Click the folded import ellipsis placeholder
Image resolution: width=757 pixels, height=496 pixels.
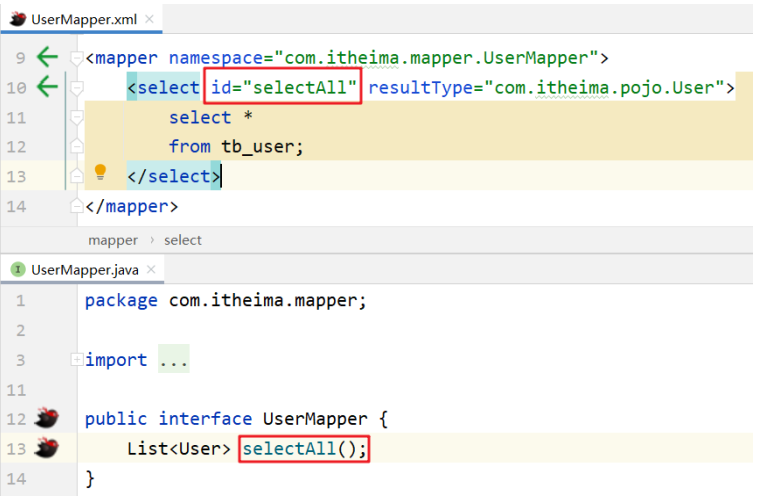174,359
